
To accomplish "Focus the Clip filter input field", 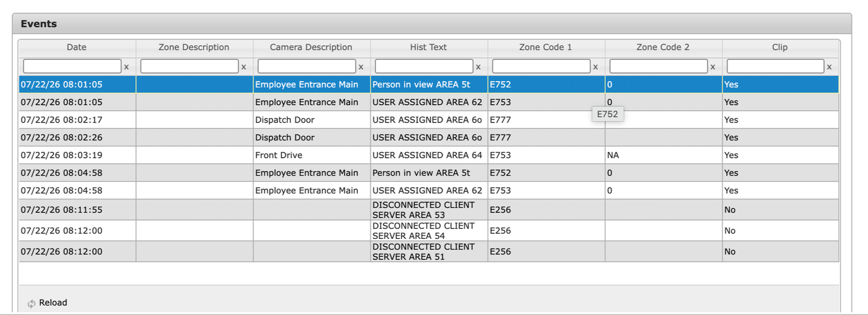I will pos(776,66).
